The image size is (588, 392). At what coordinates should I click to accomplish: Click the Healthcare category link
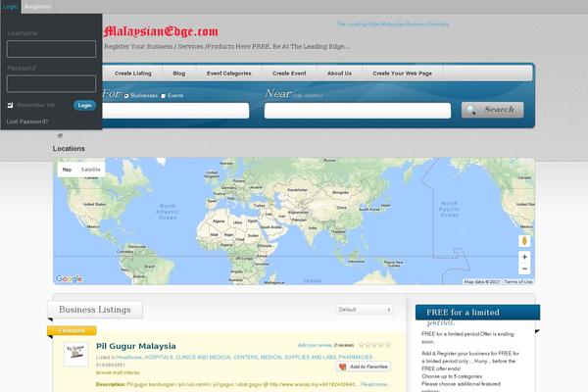(129, 357)
